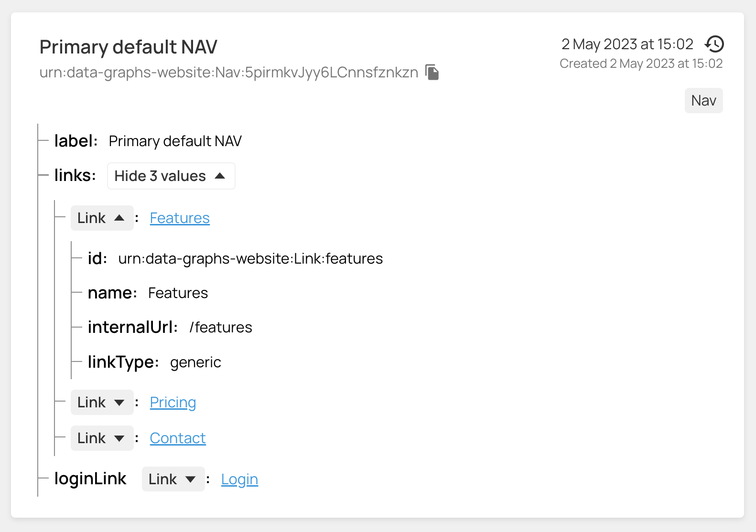Copy the Nav URN to clipboard
The image size is (756, 532).
pyautogui.click(x=432, y=72)
